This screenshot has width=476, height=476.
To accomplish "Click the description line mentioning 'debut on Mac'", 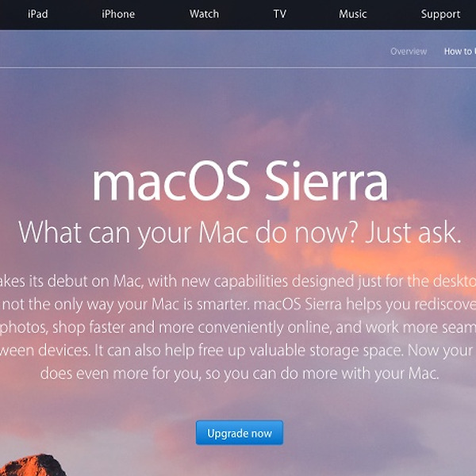I will (x=238, y=281).
